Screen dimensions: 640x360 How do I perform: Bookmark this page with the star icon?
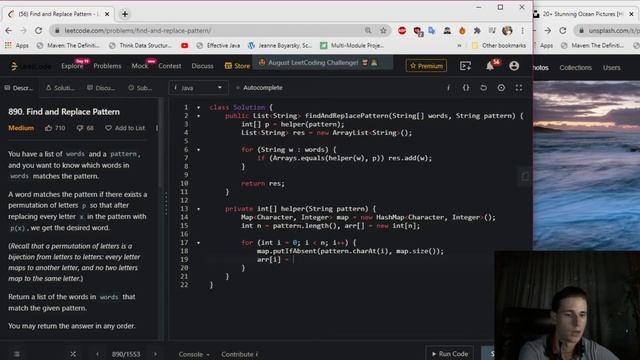click(383, 31)
